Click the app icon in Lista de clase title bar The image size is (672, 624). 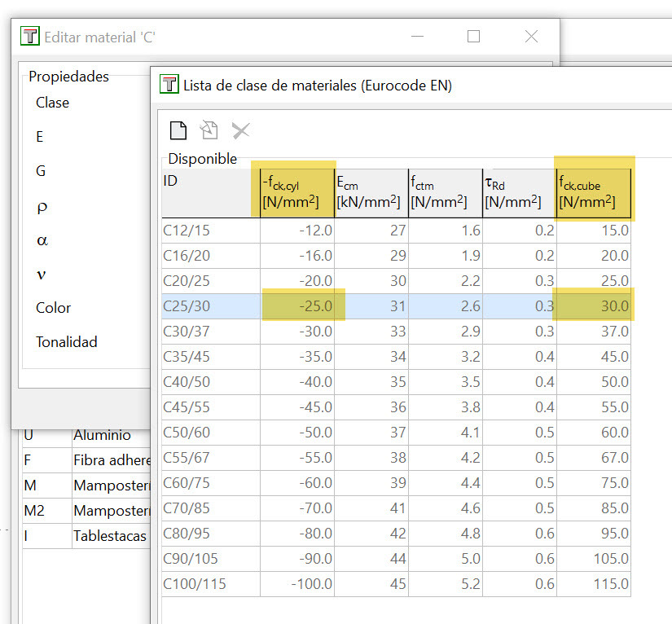click(169, 84)
